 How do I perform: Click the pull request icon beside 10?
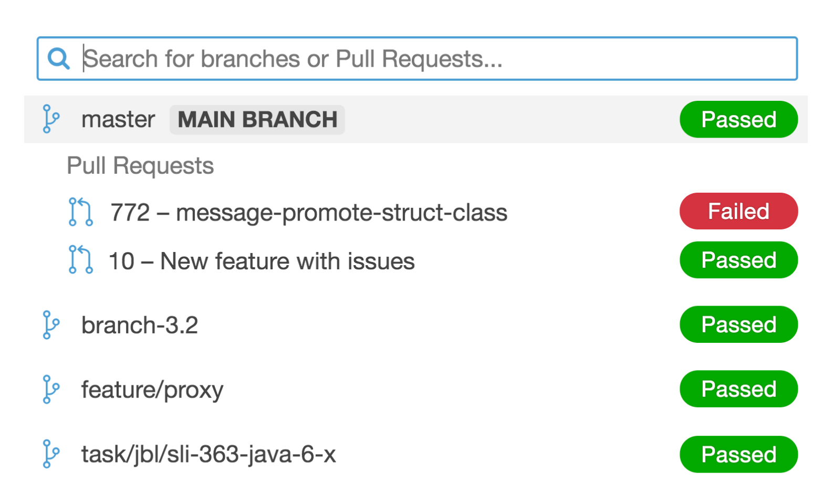80,260
